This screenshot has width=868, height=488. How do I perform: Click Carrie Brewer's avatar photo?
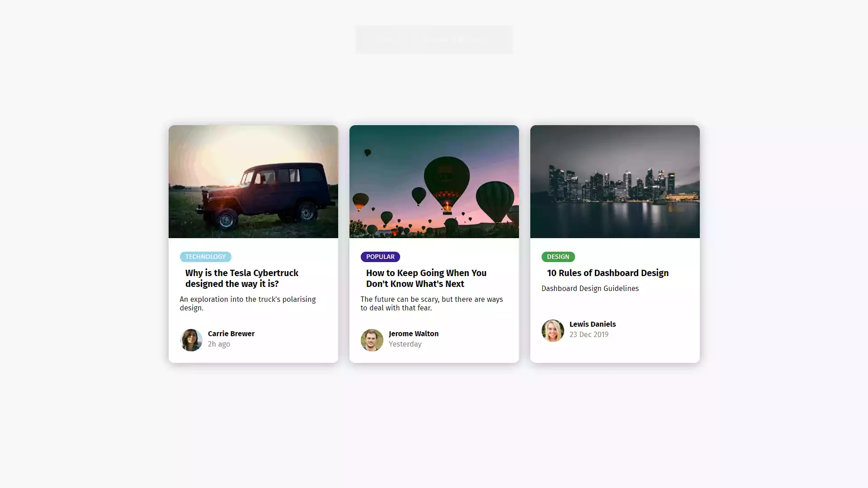[x=191, y=340]
